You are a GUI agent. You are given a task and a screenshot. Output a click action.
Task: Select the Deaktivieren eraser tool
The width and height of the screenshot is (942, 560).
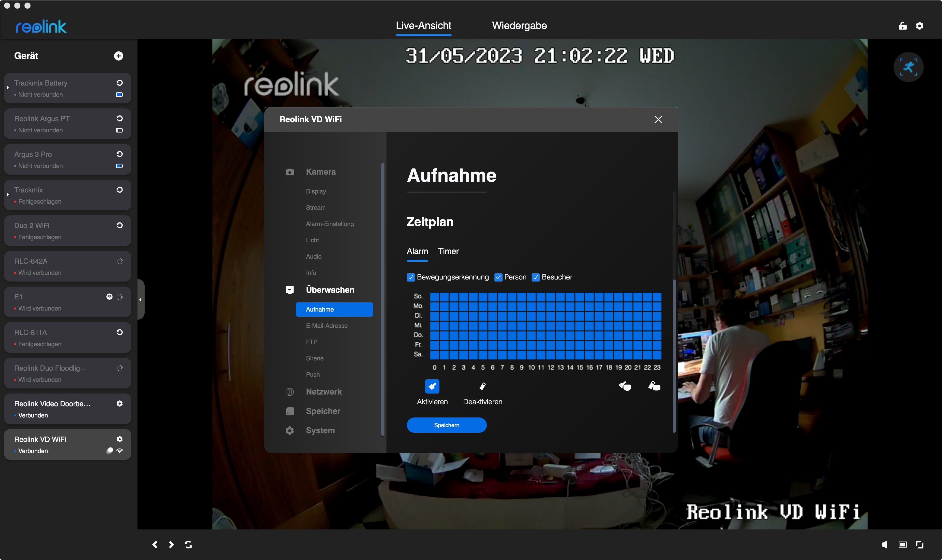coord(482,386)
